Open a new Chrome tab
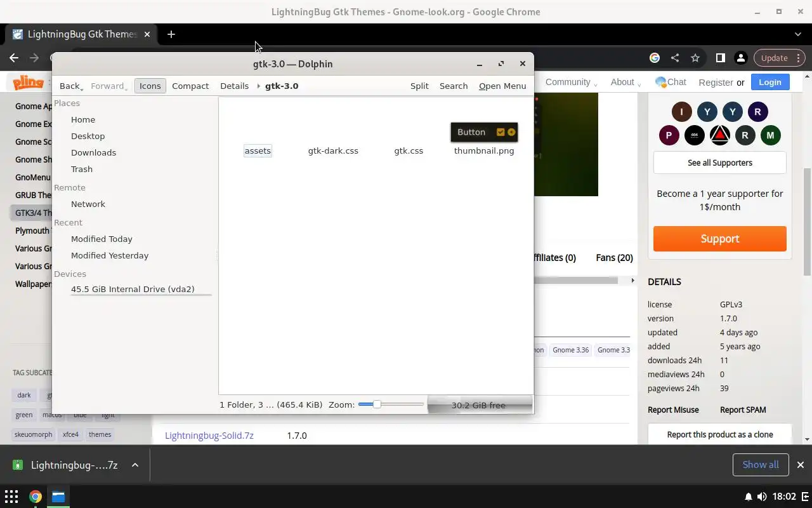This screenshot has width=812, height=508. tap(171, 34)
